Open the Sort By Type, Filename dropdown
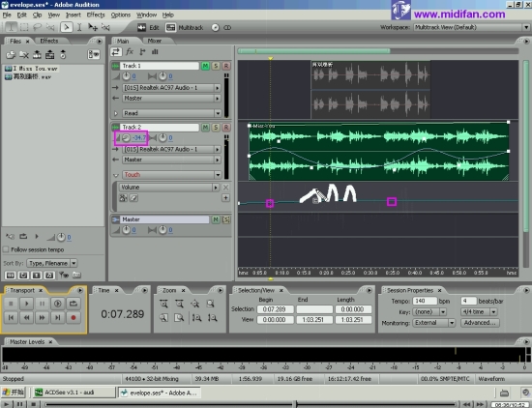 click(74, 263)
